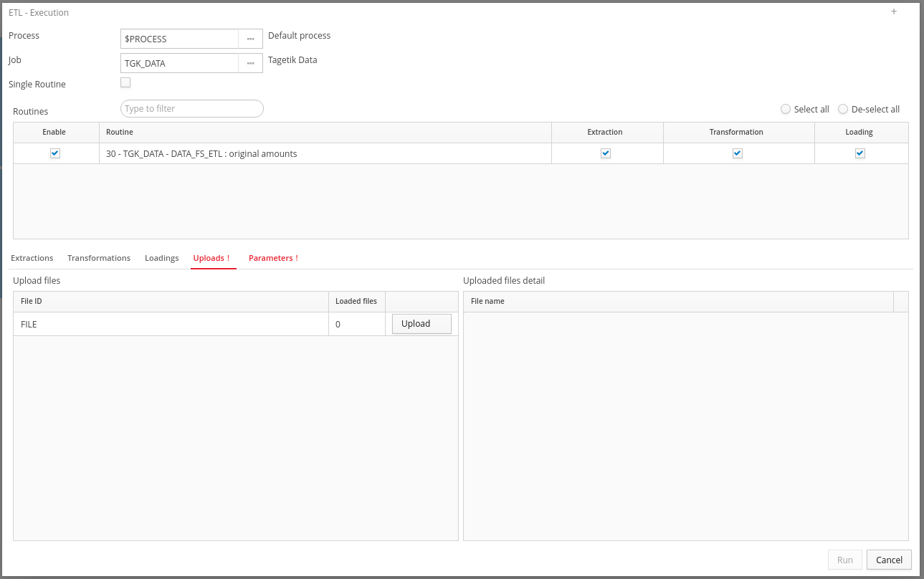Uncheck the Loading checkbox for the routine
924x579 pixels.
pos(860,153)
